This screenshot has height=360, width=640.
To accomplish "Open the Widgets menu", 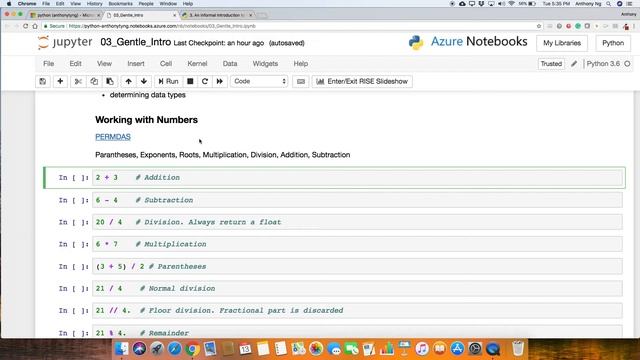I will tap(265, 64).
